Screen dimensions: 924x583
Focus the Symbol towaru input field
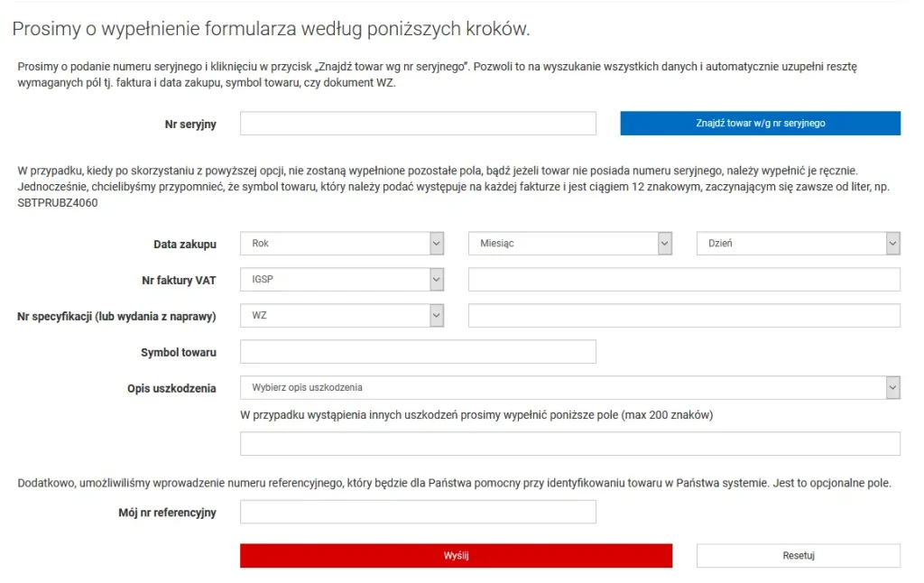(418, 352)
